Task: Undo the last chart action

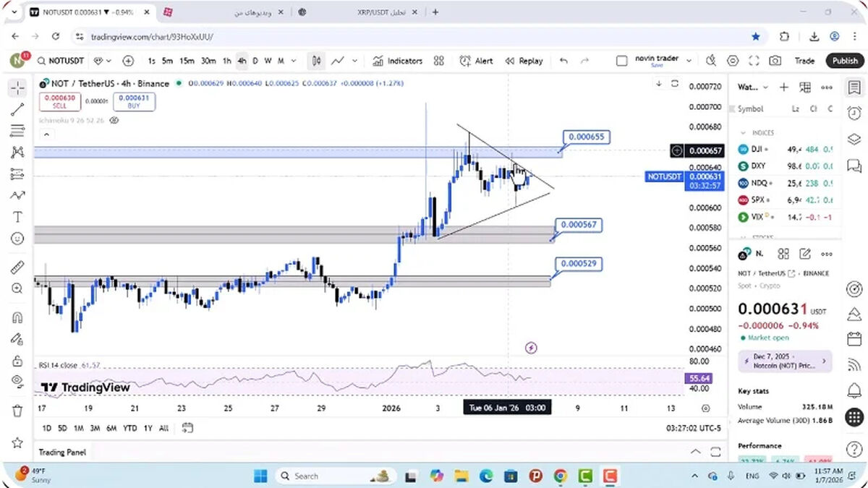Action: [563, 61]
